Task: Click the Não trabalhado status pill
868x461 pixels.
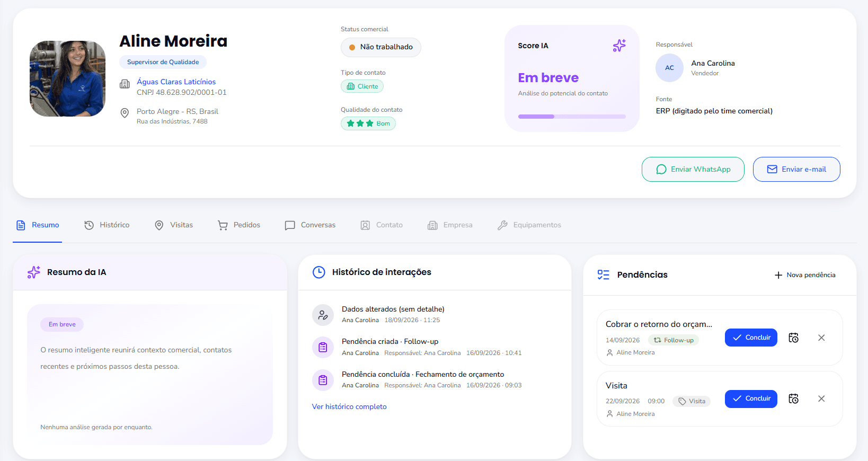Action: (x=381, y=47)
